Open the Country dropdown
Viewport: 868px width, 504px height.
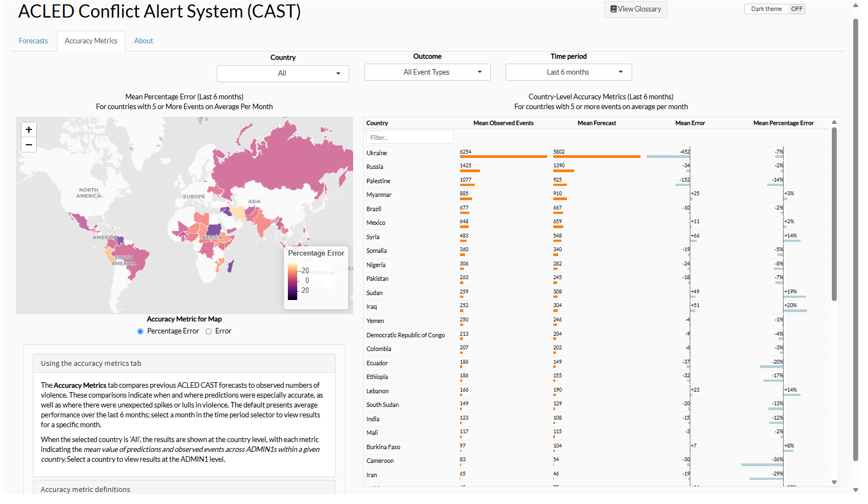click(x=282, y=73)
